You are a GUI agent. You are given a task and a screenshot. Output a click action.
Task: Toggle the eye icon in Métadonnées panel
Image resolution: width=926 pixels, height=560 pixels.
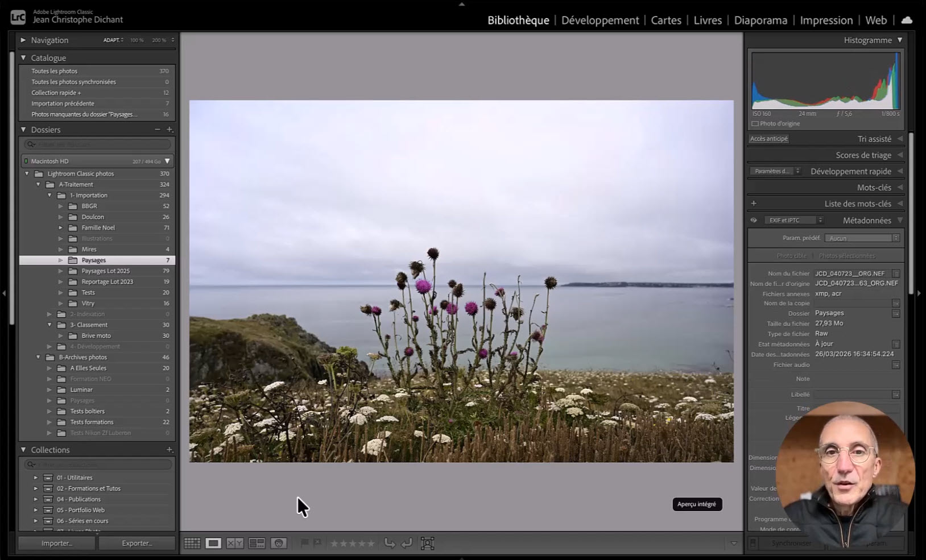click(x=754, y=221)
